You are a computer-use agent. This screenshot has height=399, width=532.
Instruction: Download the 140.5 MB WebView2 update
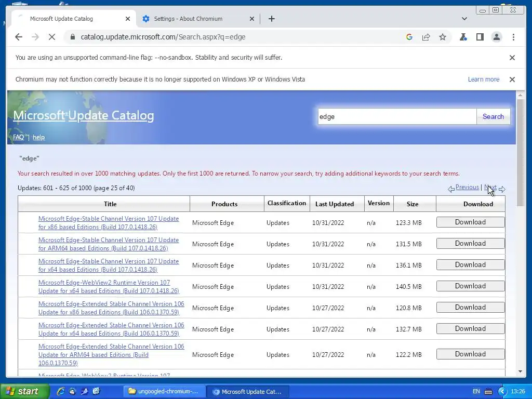coord(470,286)
